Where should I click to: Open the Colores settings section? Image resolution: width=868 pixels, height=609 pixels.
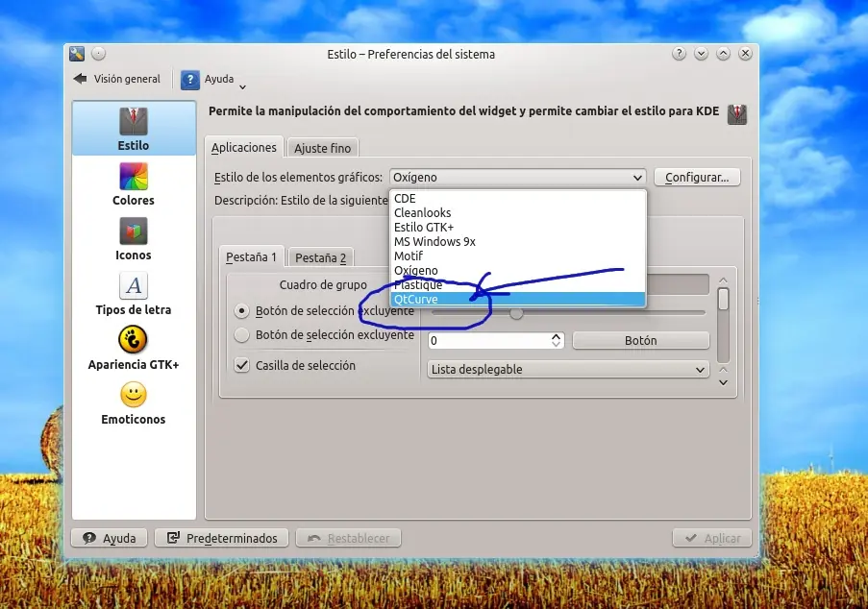coord(134,184)
